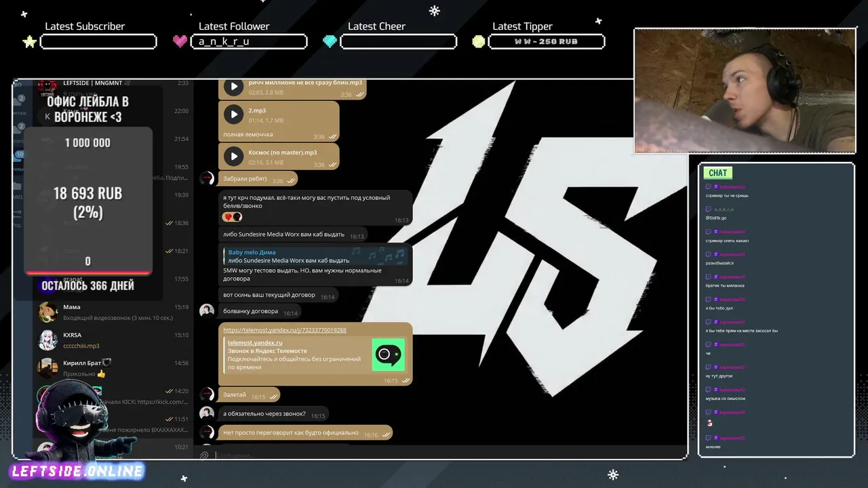868x488 pixels.
Task: Click the pink heart icon beside Latest Follower
Action: (x=180, y=41)
